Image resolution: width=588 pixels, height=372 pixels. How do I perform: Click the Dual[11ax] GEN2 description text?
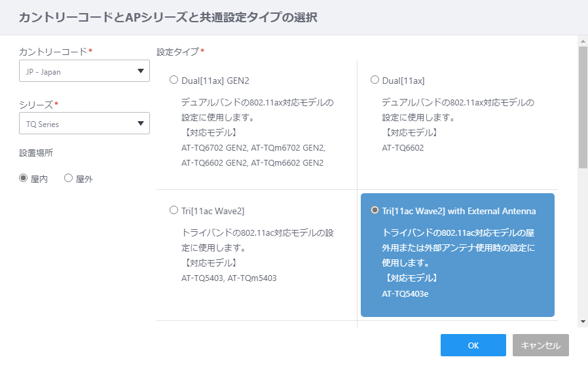257,110
